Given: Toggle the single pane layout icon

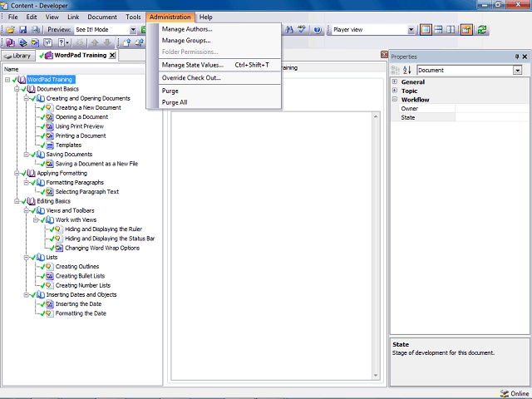Looking at the screenshot, I should [426, 30].
